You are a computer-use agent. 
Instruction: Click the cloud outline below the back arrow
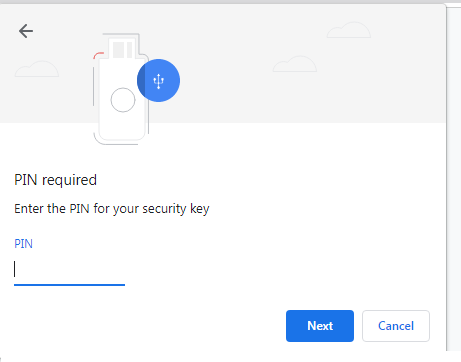[37, 69]
